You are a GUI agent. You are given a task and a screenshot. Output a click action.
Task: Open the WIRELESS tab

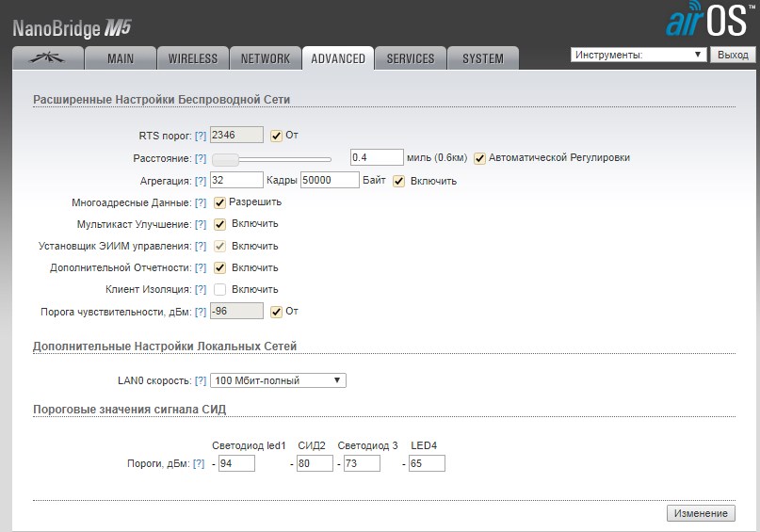[193, 58]
